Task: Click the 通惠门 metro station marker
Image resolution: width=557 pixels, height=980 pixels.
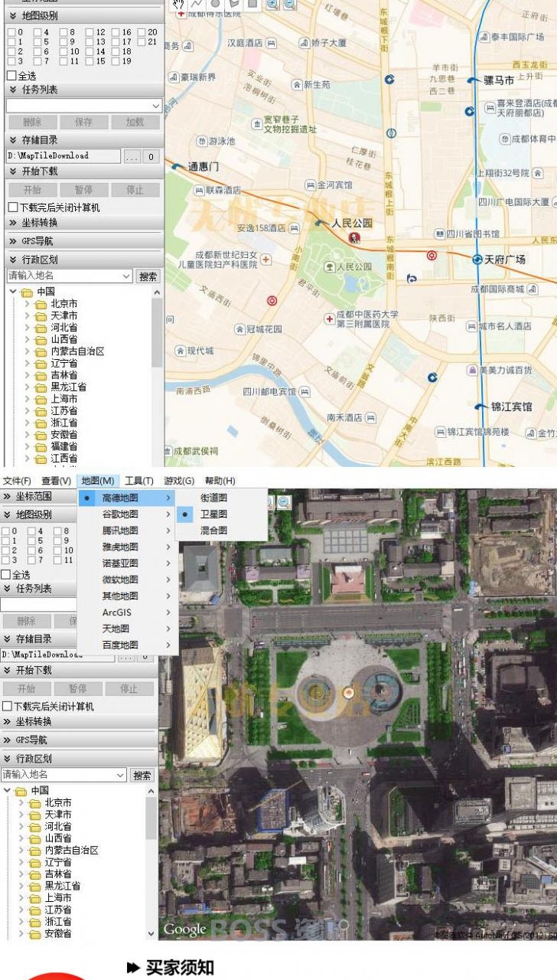Action: pos(178,166)
